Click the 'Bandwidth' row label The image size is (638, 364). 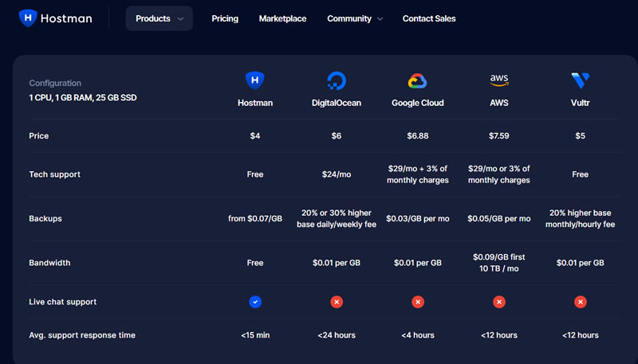click(49, 263)
